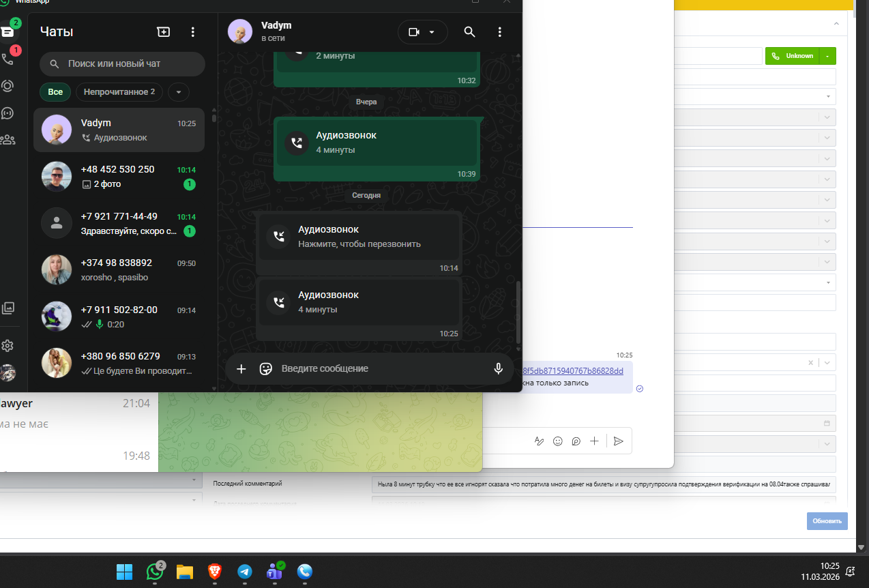Click the incoming 4-minute audio call at 10:25
The width and height of the screenshot is (869, 588).
tap(359, 308)
